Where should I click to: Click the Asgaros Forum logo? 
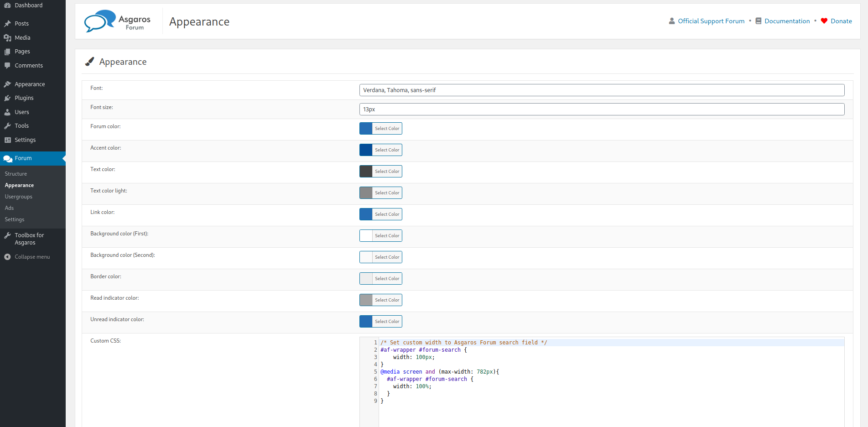point(117,21)
